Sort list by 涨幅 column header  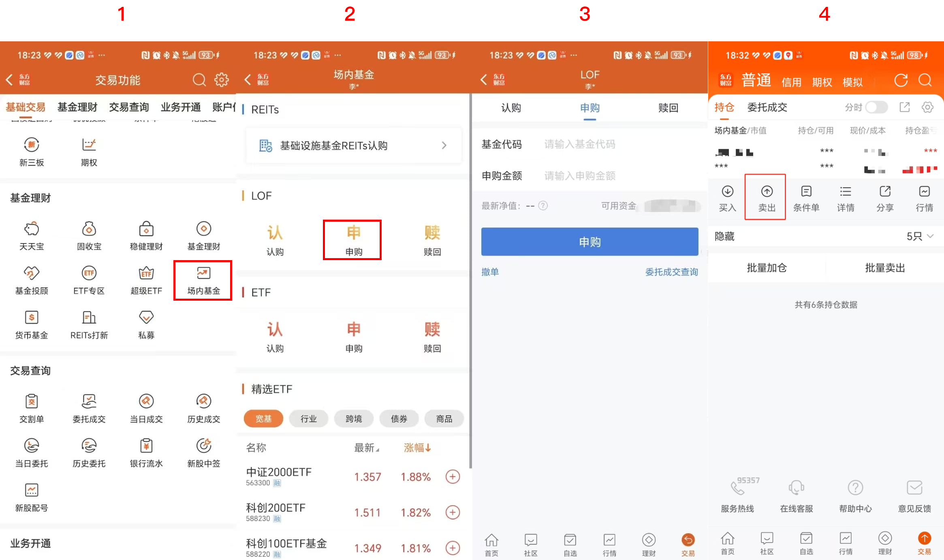point(416,448)
